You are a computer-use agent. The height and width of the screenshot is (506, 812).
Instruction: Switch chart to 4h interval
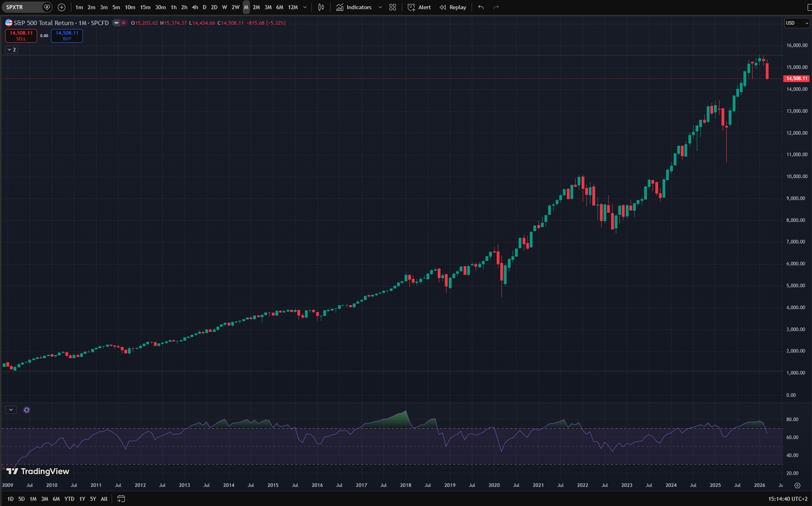point(195,7)
